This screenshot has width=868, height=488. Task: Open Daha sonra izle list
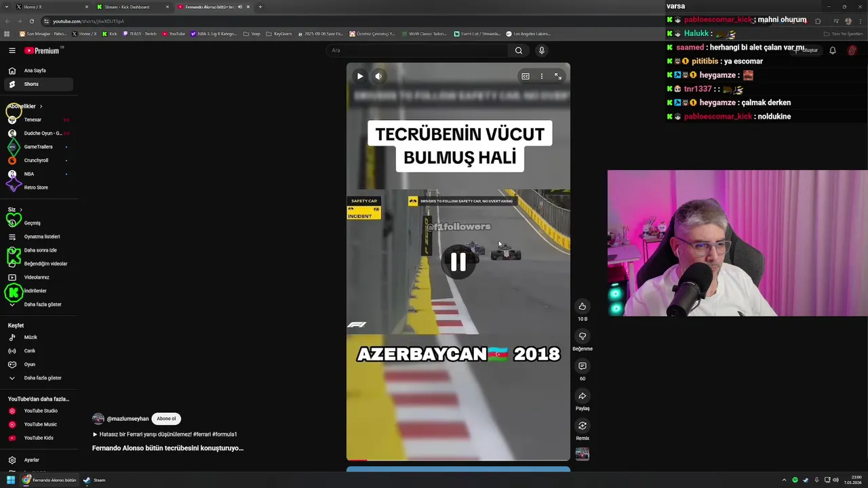click(39, 250)
